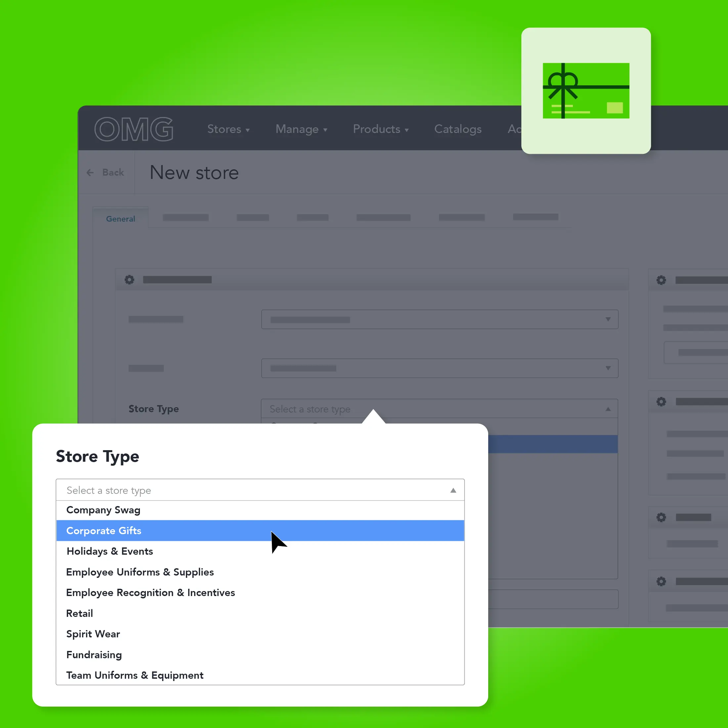Select Team Uniforms & Equipment
The width and height of the screenshot is (728, 728).
[x=135, y=675]
